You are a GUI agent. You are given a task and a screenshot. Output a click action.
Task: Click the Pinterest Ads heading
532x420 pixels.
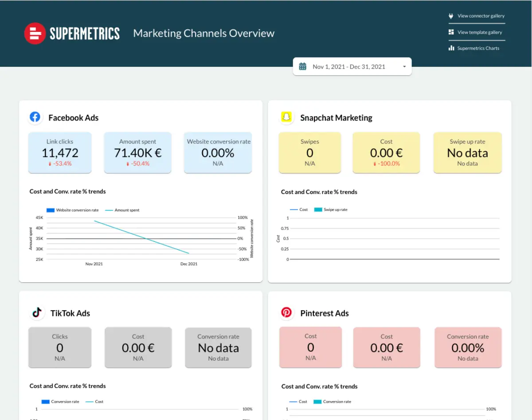(325, 313)
